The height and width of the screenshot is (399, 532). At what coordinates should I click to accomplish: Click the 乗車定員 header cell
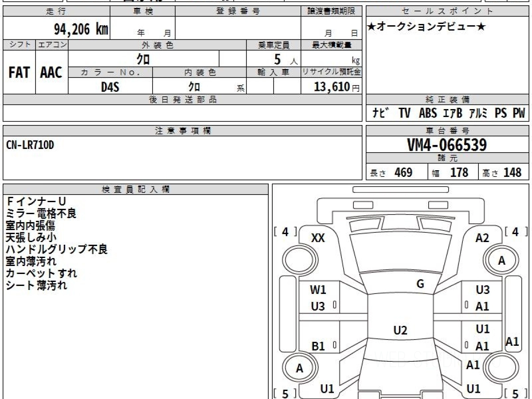tap(274, 45)
